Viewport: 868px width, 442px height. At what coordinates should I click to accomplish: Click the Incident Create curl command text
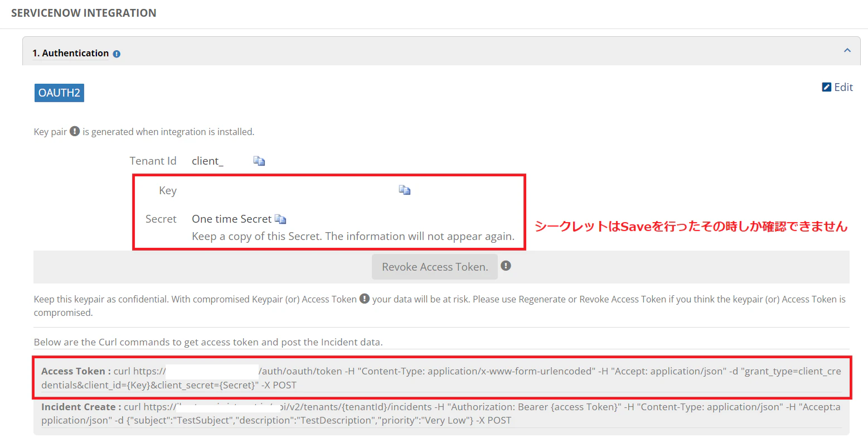point(441,414)
